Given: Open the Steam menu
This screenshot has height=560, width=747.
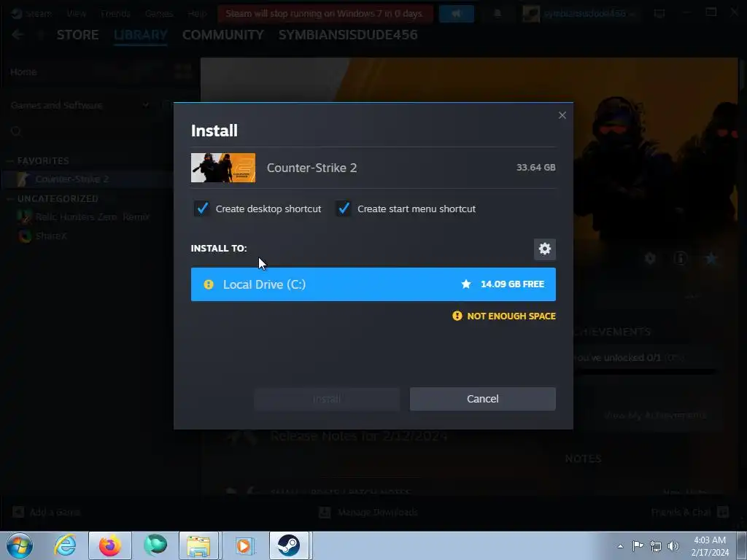Looking at the screenshot, I should tap(39, 13).
